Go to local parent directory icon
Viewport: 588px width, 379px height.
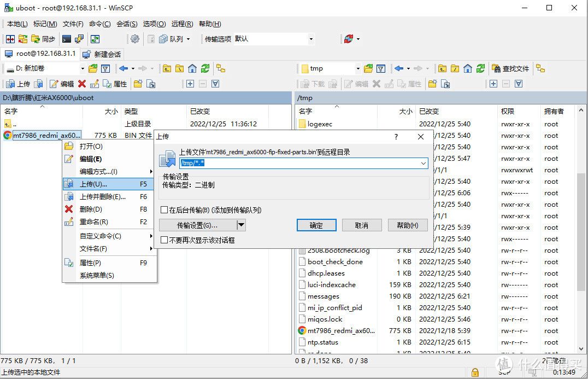point(167,68)
